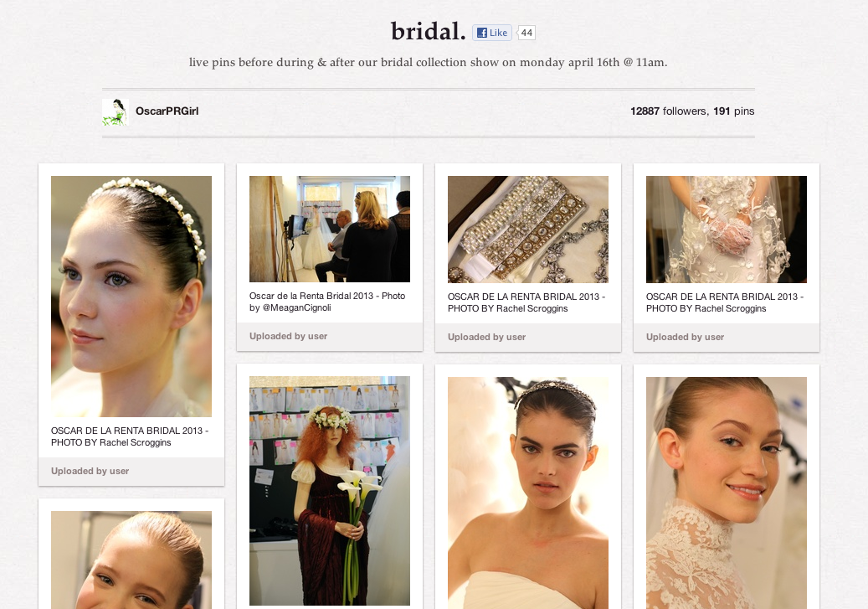Click the Facebook logo icon in Like button

(x=481, y=34)
